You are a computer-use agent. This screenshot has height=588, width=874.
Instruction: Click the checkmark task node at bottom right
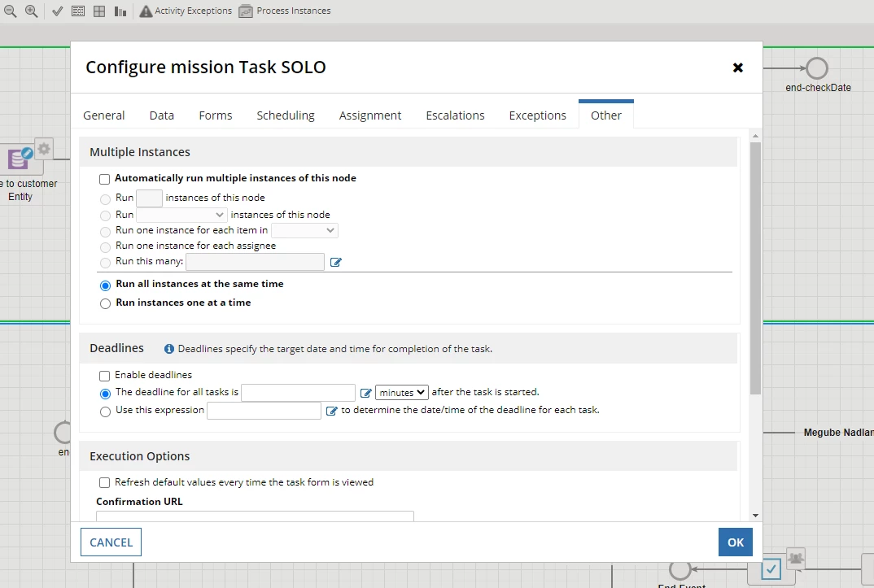pyautogui.click(x=771, y=569)
